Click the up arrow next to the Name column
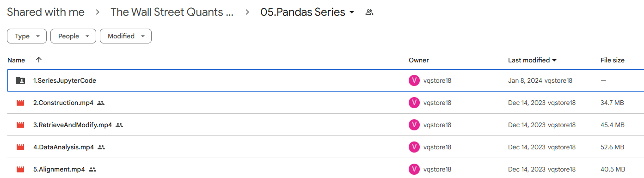Image resolution: width=644 pixels, height=178 pixels. (39, 60)
